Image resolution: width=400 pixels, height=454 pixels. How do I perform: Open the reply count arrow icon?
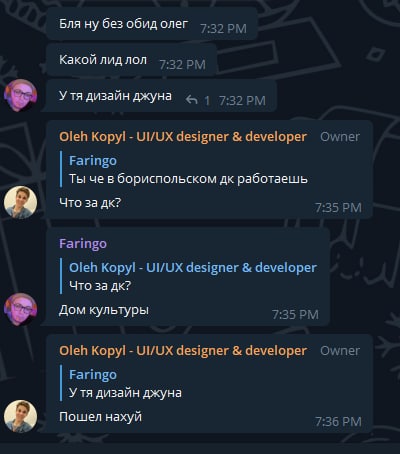coord(192,100)
